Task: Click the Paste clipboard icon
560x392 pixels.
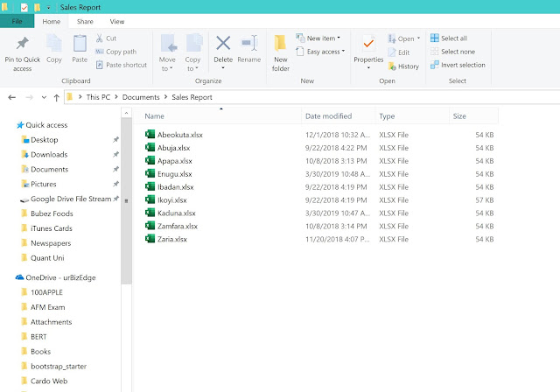Action: (80, 44)
